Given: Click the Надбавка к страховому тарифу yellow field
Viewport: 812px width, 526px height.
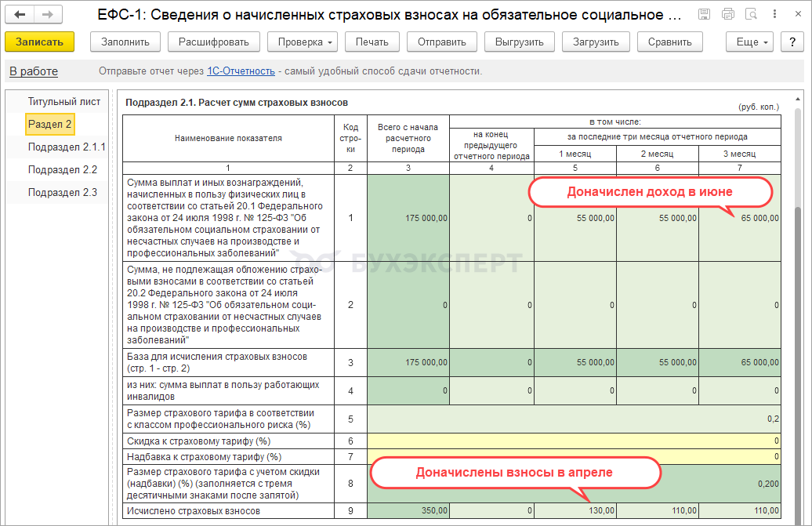Looking at the screenshot, I should click(x=574, y=457).
